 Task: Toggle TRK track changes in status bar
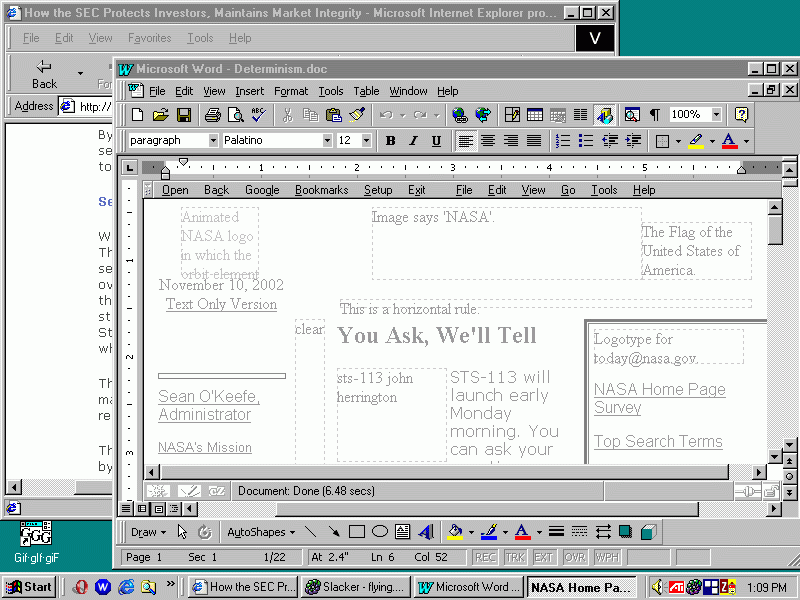click(515, 557)
